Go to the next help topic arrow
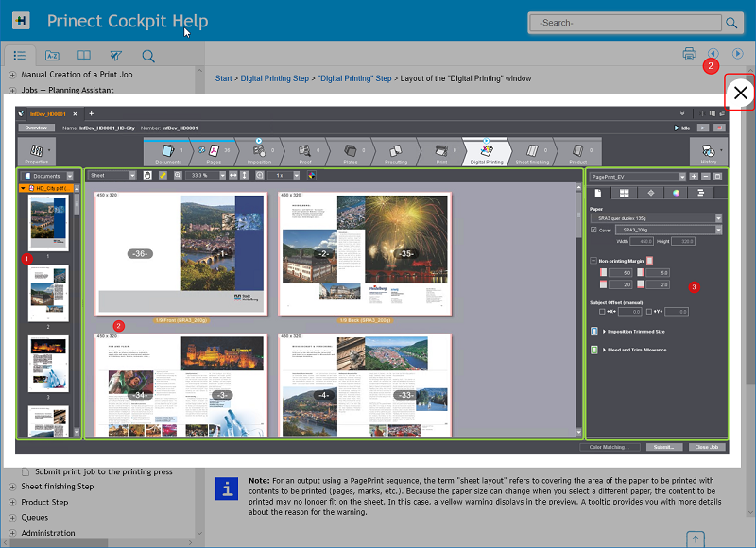756x548 pixels. point(738,54)
